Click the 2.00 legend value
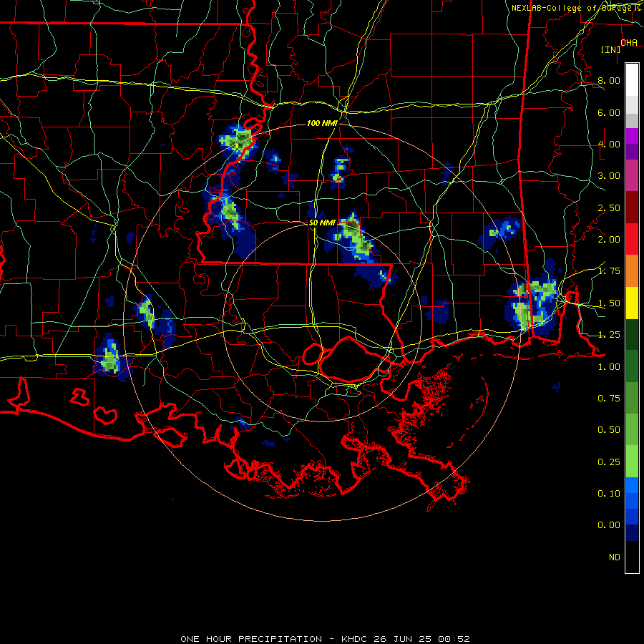Image resolution: width=644 pixels, height=644 pixels. pos(609,240)
